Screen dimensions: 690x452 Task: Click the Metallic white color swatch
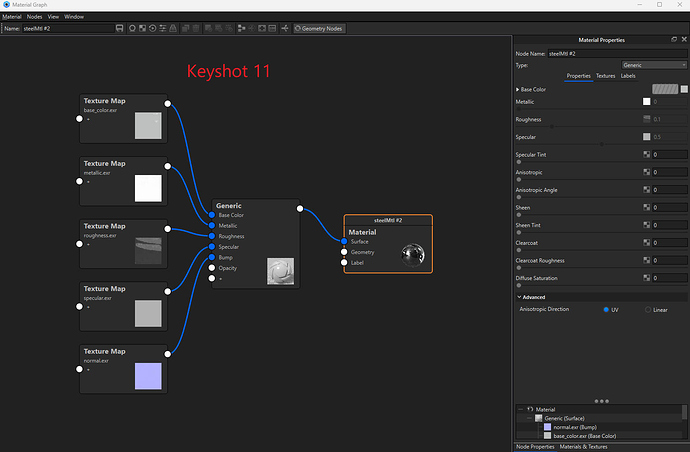coord(646,102)
